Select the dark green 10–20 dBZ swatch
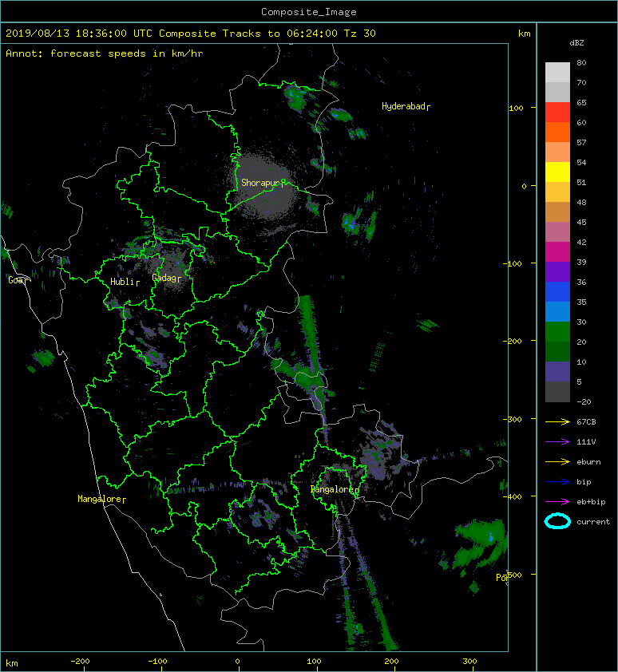The height and width of the screenshot is (672, 618). (557, 351)
